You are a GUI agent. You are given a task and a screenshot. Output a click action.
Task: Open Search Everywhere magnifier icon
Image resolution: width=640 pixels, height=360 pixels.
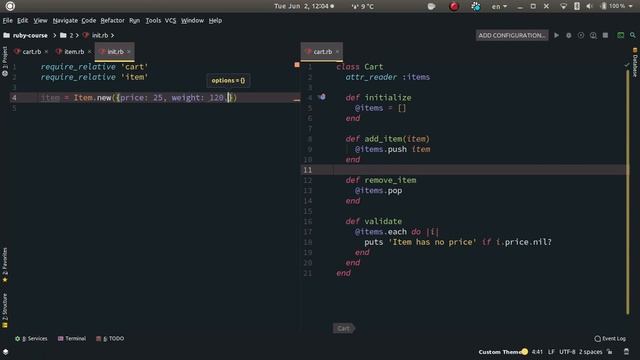(x=633, y=36)
